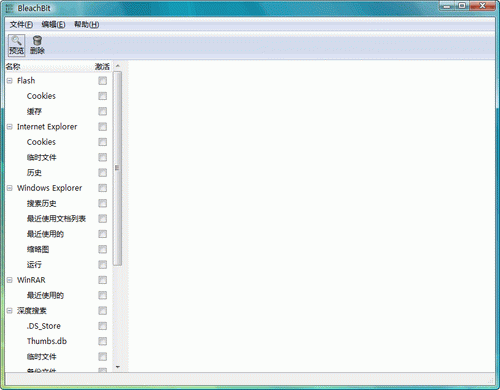Select the Thumbs.db item label

click(x=47, y=341)
